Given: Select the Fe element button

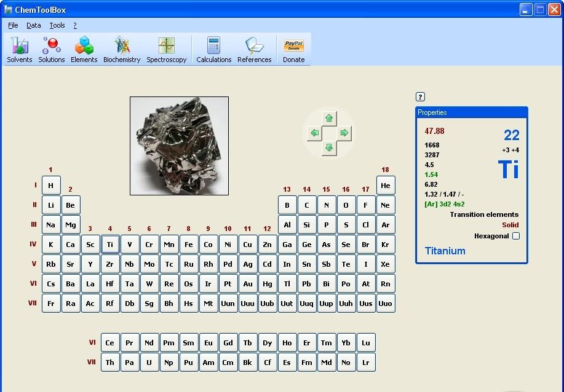Looking at the screenshot, I should 189,245.
